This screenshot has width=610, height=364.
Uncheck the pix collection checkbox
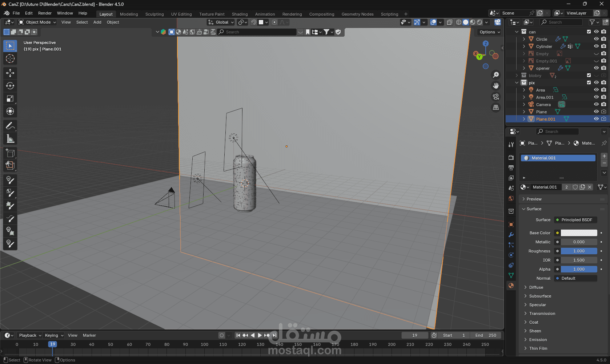[x=589, y=82]
